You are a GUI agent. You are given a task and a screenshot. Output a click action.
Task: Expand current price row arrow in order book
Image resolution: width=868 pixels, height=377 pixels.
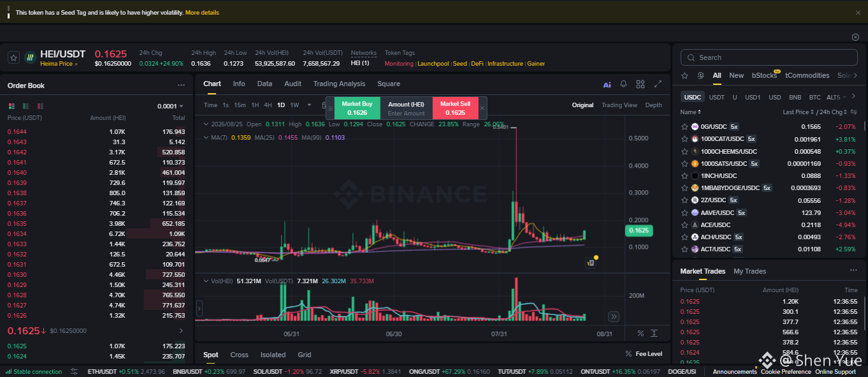pos(180,330)
